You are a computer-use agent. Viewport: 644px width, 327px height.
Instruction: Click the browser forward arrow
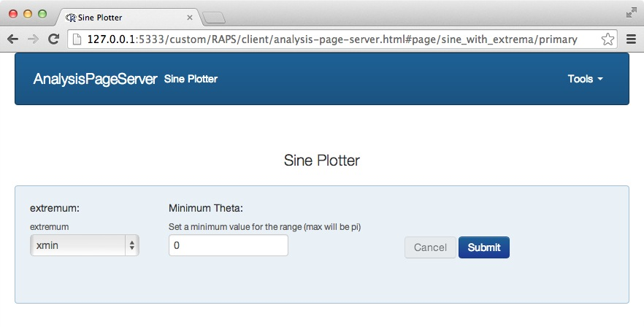tap(33, 39)
